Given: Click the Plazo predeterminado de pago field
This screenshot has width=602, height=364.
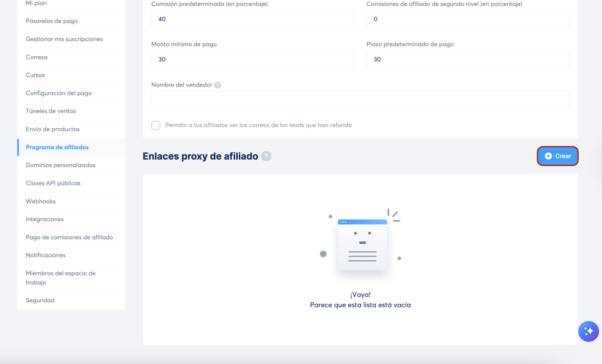Looking at the screenshot, I should click(x=468, y=60).
